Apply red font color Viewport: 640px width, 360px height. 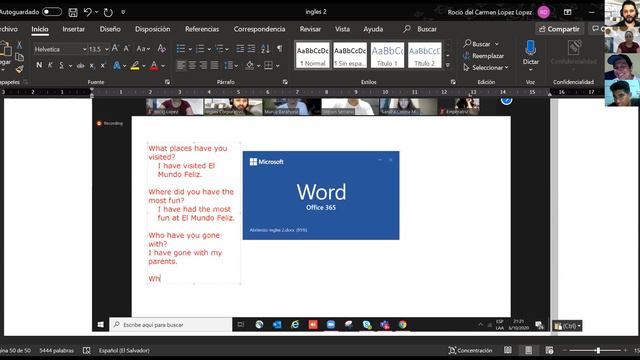154,65
